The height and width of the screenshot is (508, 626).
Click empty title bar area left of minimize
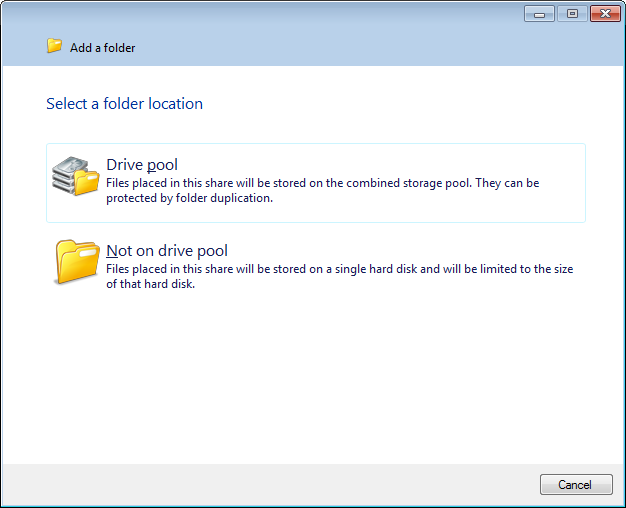click(x=300, y=14)
